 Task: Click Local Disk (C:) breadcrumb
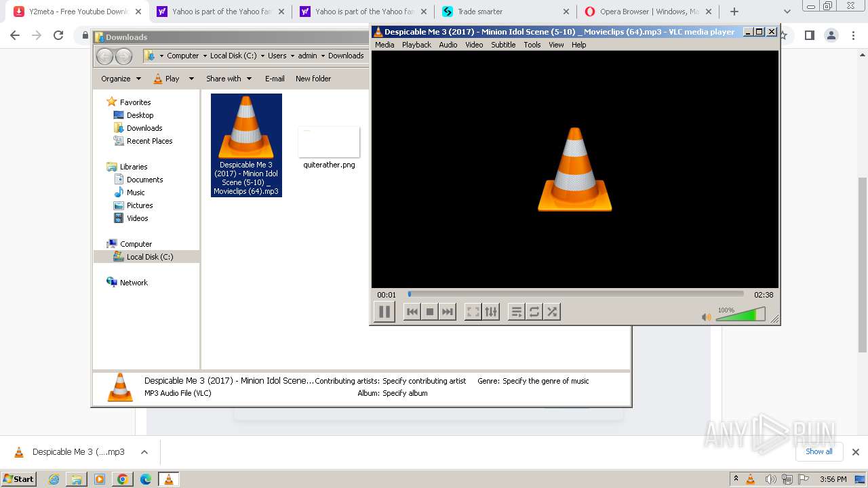click(233, 56)
